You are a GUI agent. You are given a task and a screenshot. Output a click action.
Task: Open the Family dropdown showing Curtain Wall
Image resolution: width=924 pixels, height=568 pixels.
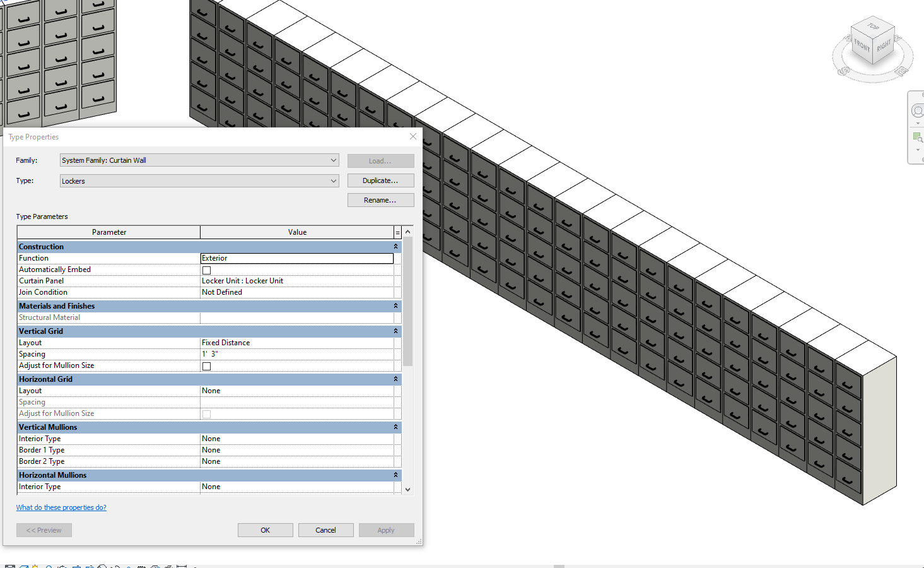pos(332,160)
